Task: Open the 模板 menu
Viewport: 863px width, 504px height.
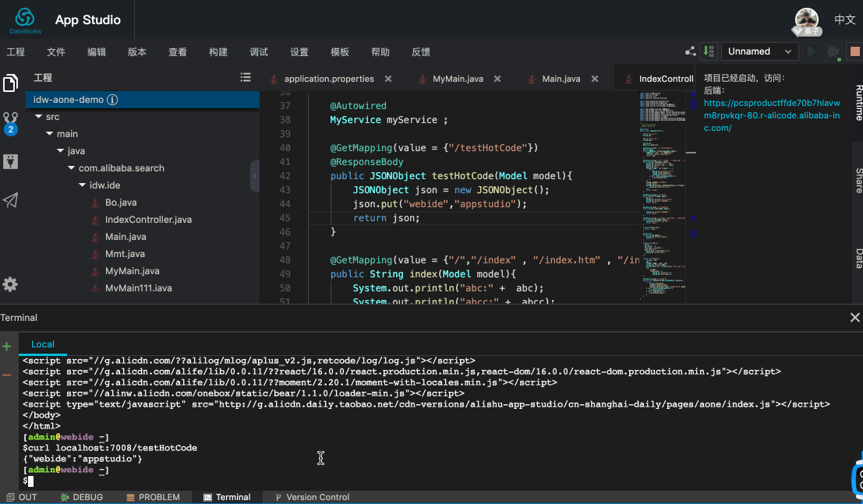Action: point(340,51)
